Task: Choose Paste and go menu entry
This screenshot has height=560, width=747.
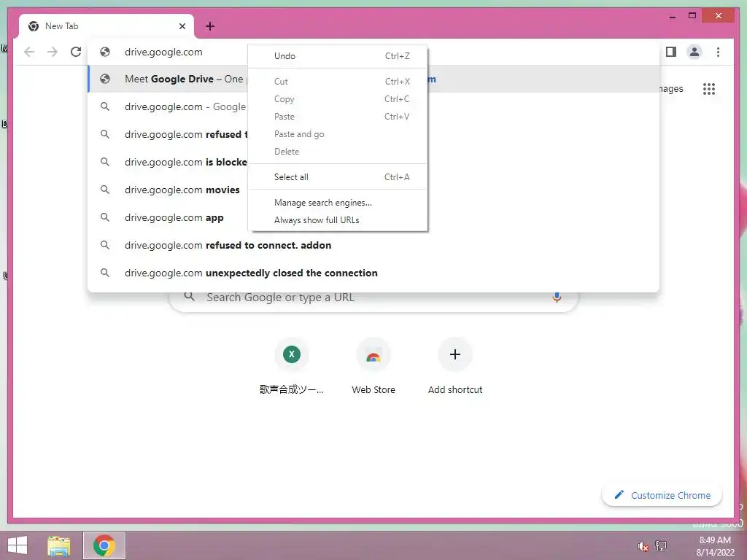Action: point(337,134)
